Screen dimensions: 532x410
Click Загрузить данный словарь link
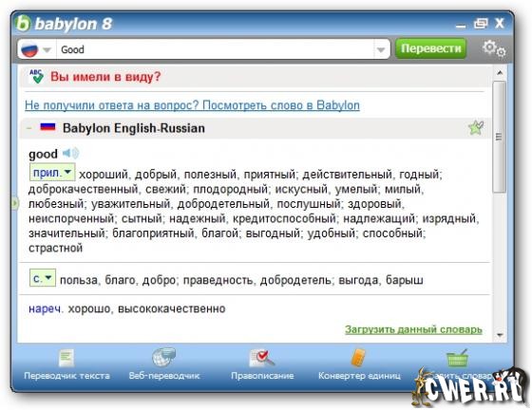(413, 329)
